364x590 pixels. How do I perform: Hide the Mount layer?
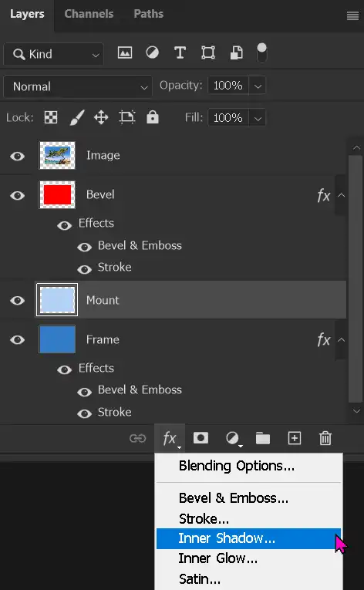pos(17,300)
